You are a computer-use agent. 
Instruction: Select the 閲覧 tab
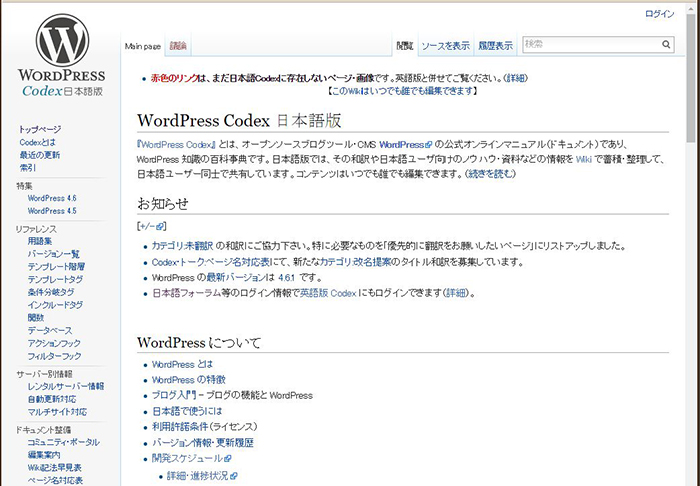pos(405,46)
